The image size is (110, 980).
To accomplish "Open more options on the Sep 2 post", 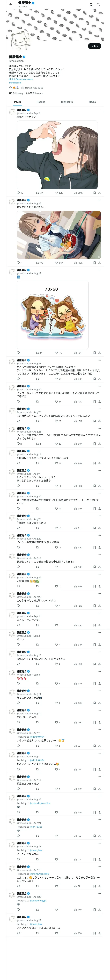I will pos(99,110).
